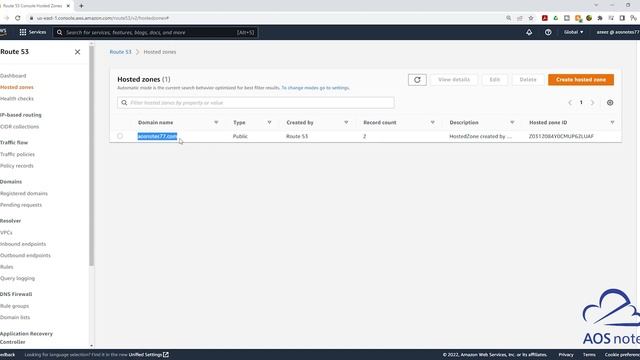
Task: Open the aosnotes77.com domain link
Action: pos(157,136)
